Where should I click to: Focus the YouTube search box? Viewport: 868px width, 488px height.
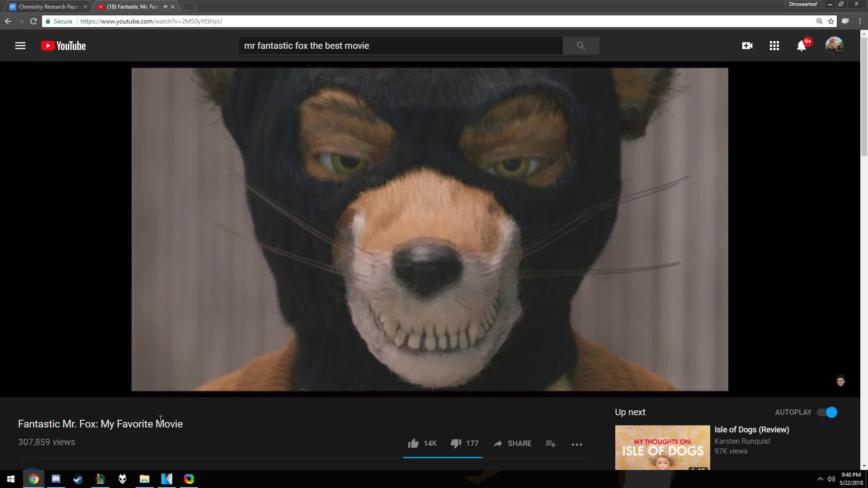pos(401,46)
